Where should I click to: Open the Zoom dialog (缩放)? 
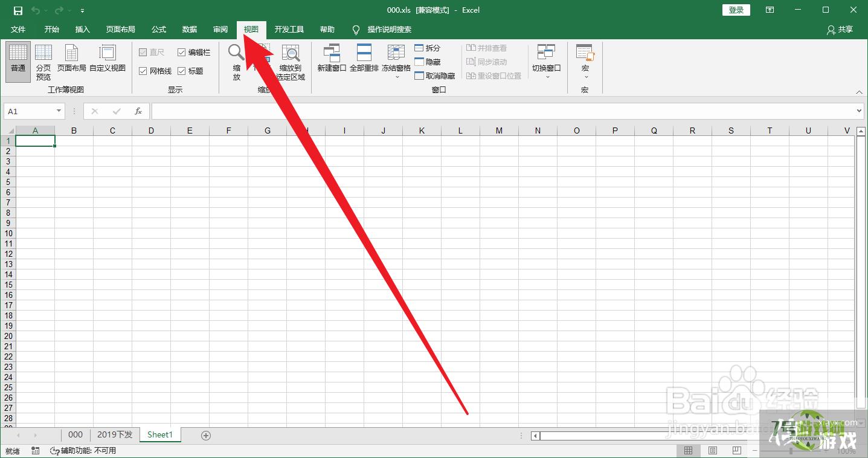pyautogui.click(x=236, y=62)
